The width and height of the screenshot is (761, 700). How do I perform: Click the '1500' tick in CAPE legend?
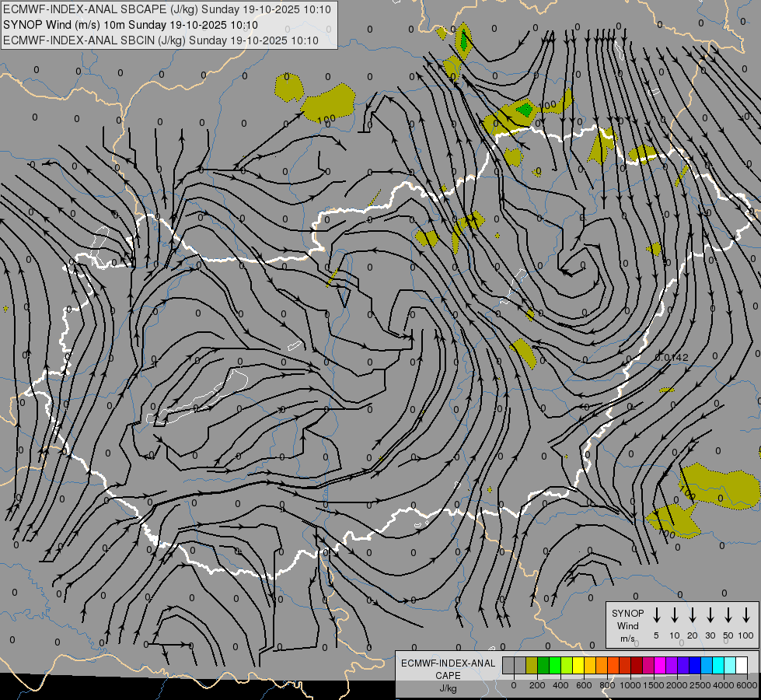(x=653, y=685)
